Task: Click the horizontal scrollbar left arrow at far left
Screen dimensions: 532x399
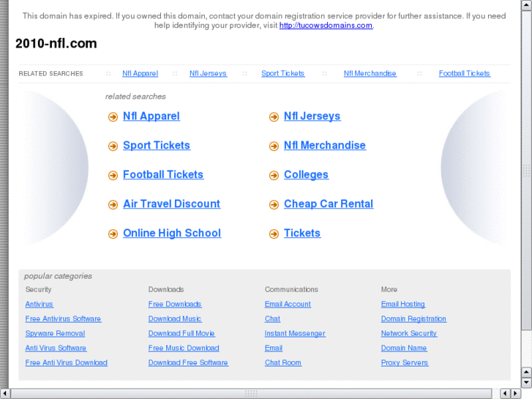Action: pos(4,393)
